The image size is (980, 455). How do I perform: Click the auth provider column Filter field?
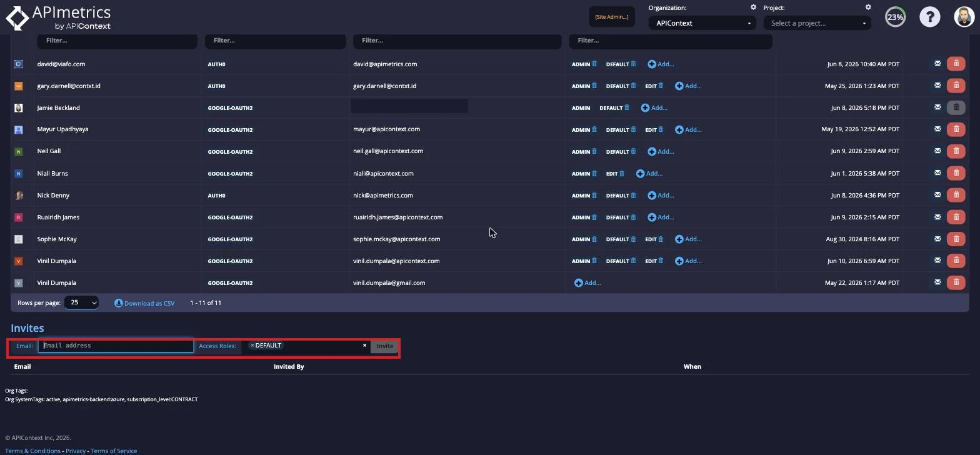pyautogui.click(x=275, y=41)
